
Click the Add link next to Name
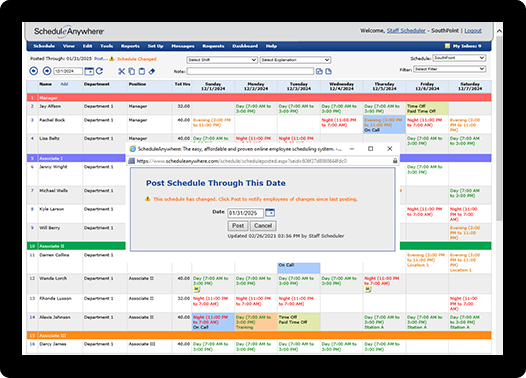[x=64, y=84]
